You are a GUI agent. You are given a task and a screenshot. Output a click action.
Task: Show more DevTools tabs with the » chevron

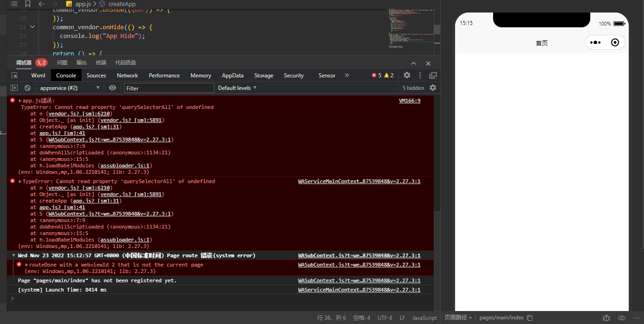tap(347, 75)
